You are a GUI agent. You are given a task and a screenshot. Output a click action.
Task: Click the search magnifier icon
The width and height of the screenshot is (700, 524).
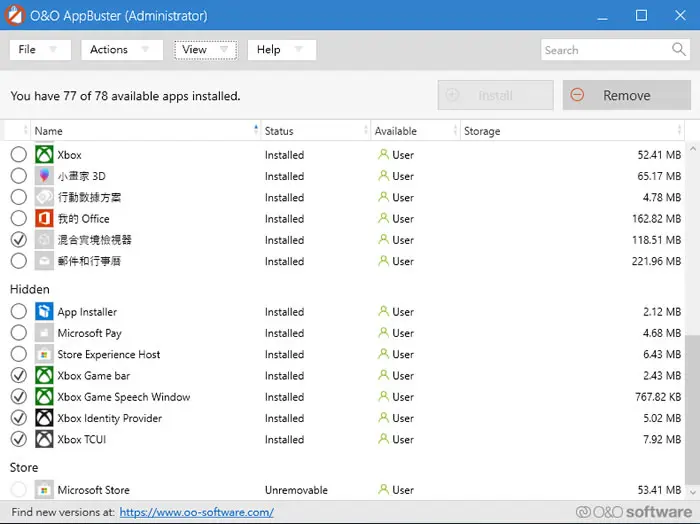tap(679, 49)
